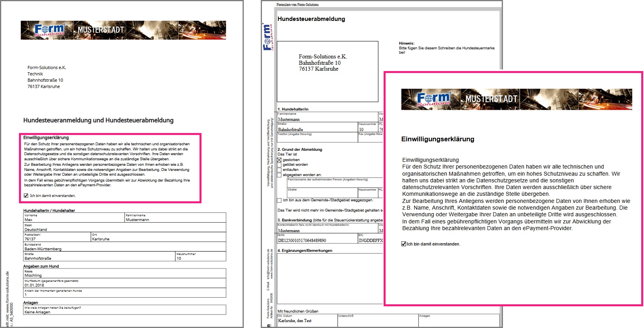Click the Staat field showing 'Deutschland'
Screen dimensions: 644x328
coord(124,229)
